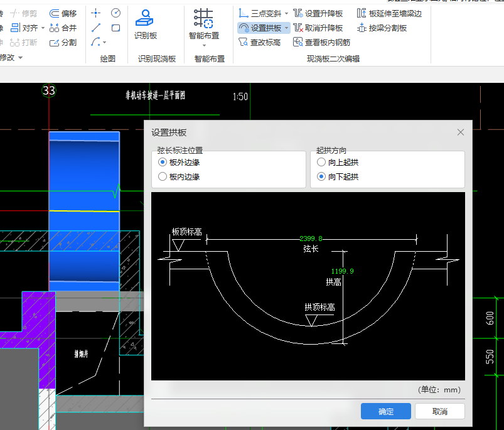504x430 pixels.
Task: Click the chord length value 2399.8
Action: click(311, 239)
